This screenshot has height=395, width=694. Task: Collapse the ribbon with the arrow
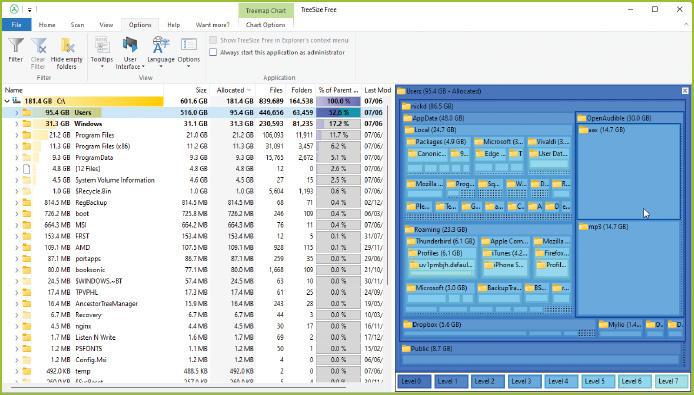click(x=686, y=25)
